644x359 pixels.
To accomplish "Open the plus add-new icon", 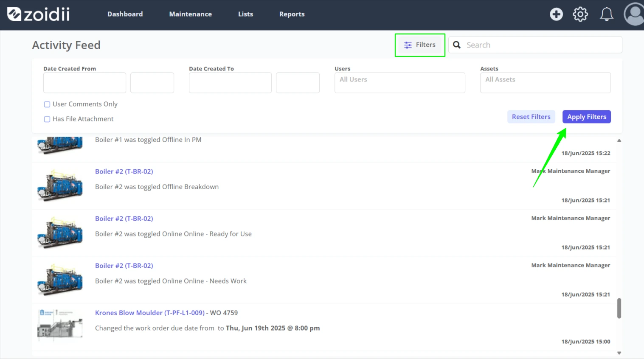I will click(x=556, y=14).
